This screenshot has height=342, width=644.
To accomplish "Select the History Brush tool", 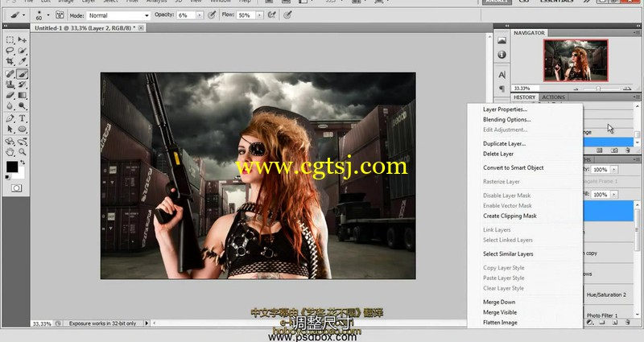I will 23,84.
